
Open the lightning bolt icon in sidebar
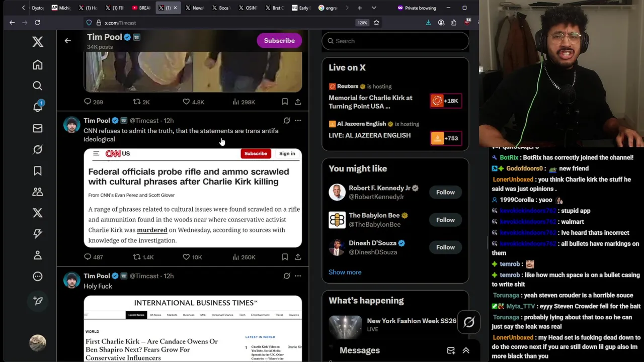38,234
